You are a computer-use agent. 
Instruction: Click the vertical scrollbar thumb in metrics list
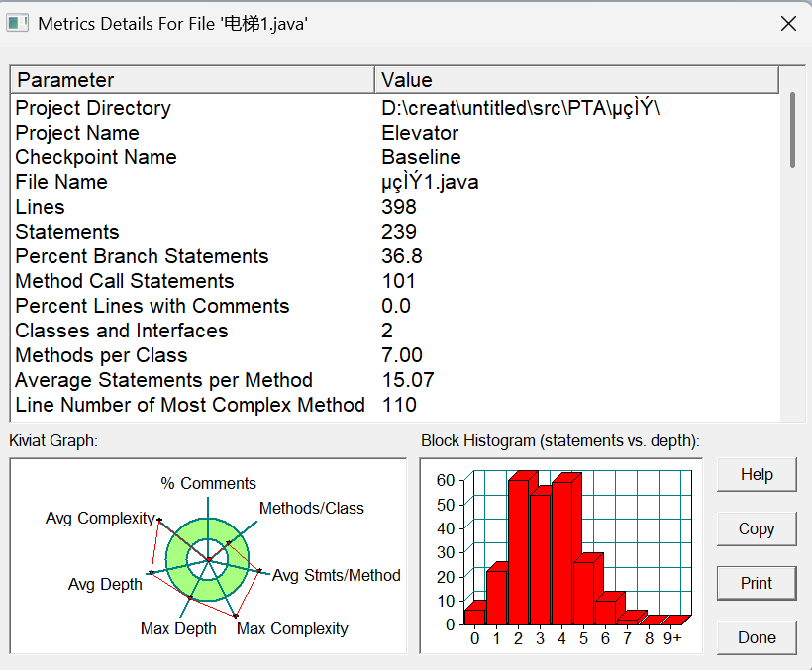click(x=792, y=131)
